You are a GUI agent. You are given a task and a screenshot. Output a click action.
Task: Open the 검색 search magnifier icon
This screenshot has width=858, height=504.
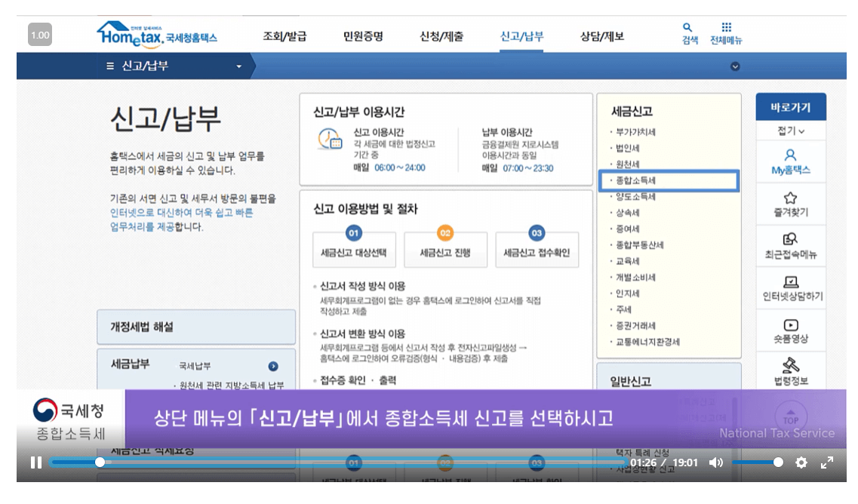[687, 27]
